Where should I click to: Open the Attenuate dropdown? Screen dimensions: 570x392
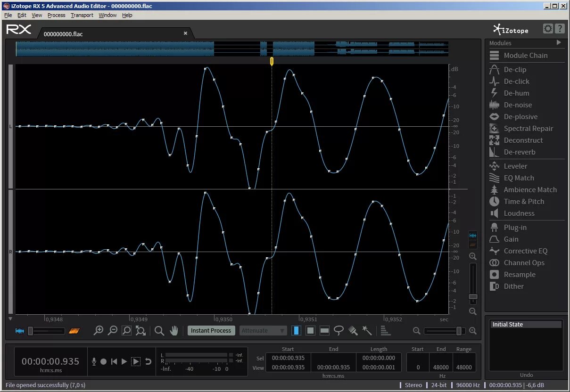click(x=263, y=331)
